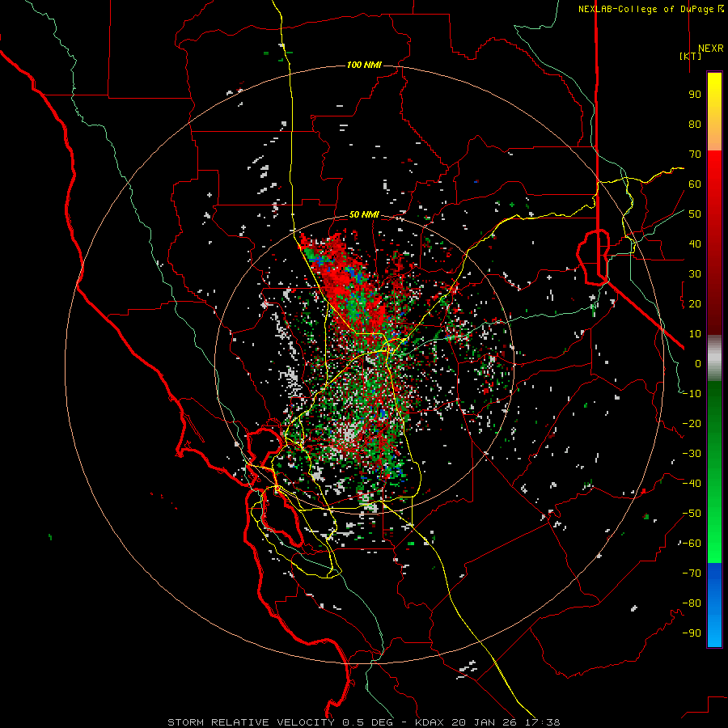Click the gray zero segment of velocity scale

(714, 358)
